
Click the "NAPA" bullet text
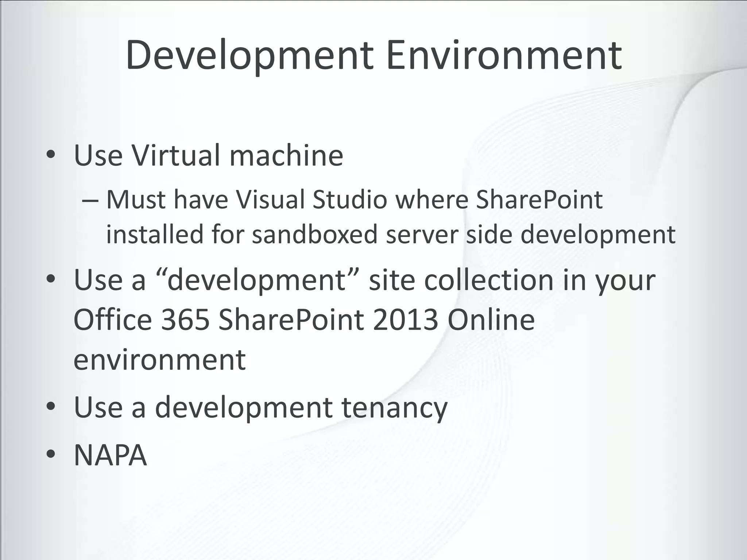click(x=110, y=455)
